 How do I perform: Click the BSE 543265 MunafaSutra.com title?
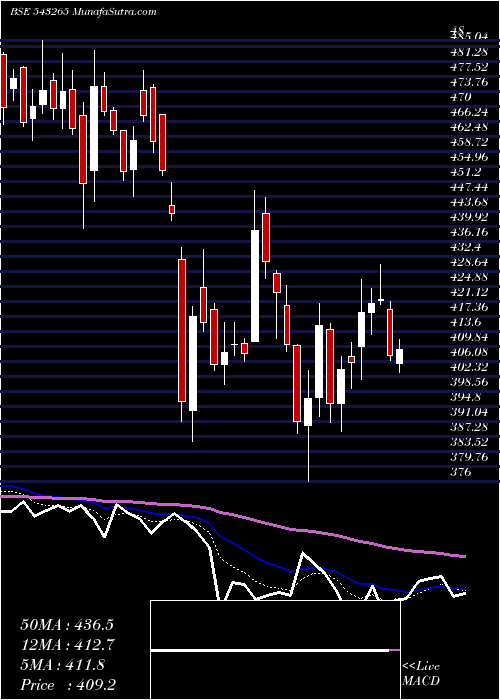83,12
